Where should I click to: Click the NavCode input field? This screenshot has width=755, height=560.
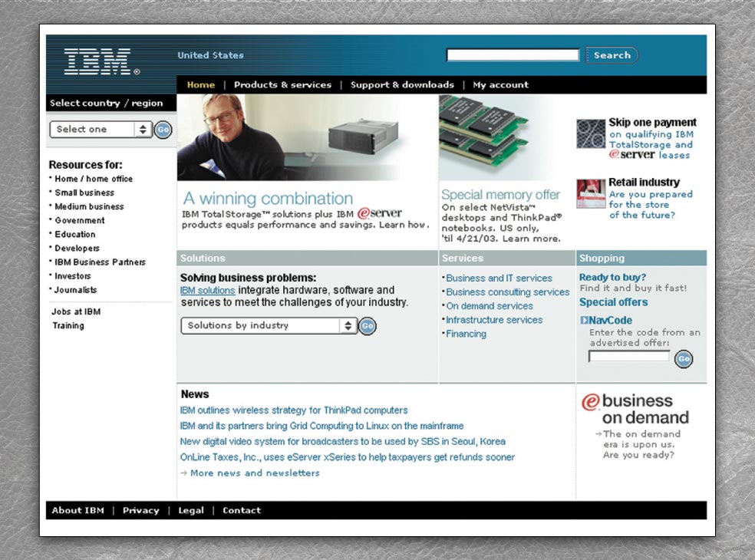629,356
